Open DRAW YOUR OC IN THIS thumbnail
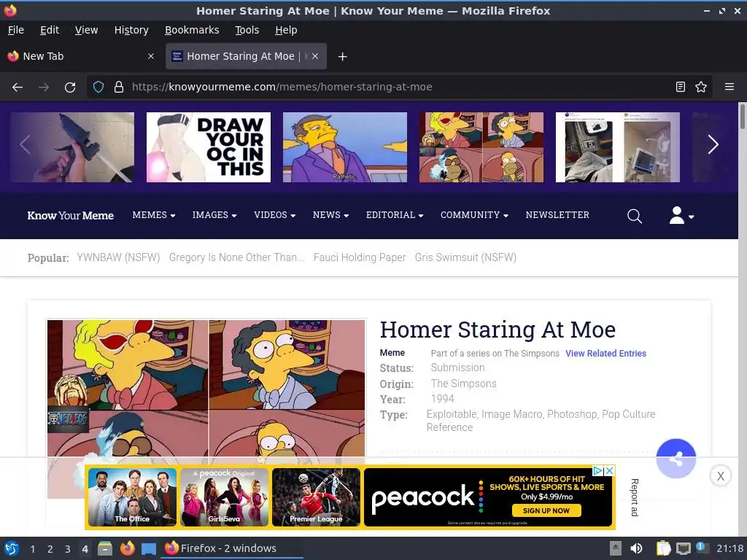The image size is (747, 560). click(x=208, y=147)
